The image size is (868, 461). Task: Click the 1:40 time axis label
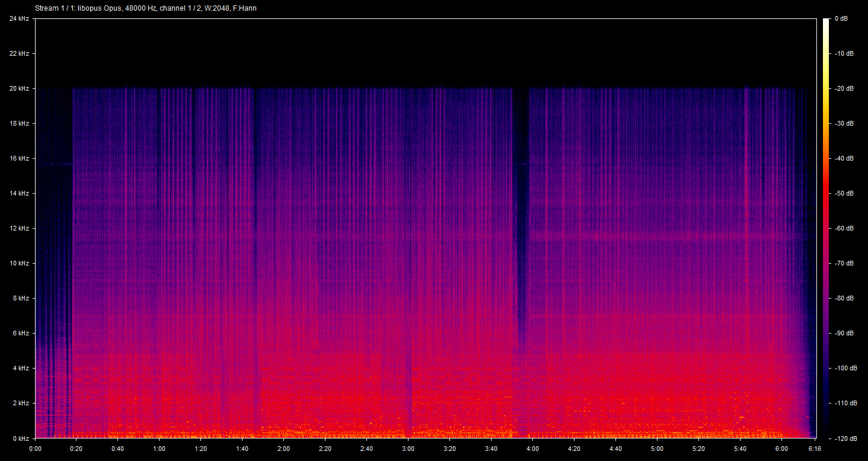242,449
